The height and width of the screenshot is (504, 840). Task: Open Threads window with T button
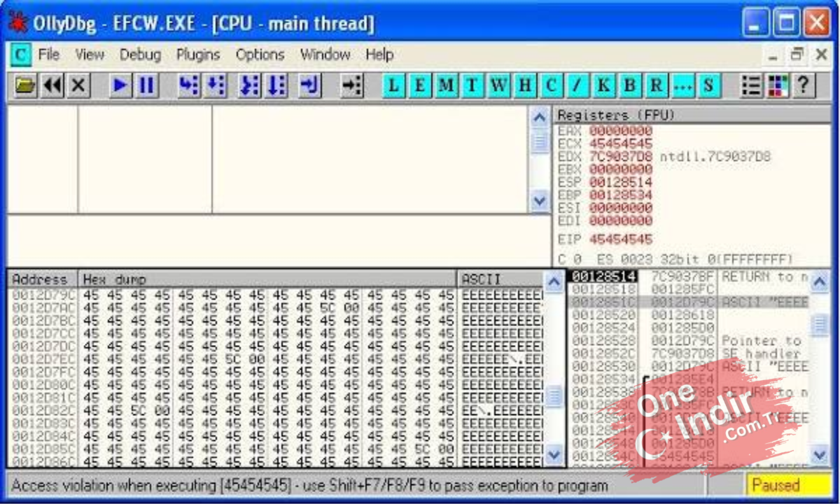[x=472, y=85]
